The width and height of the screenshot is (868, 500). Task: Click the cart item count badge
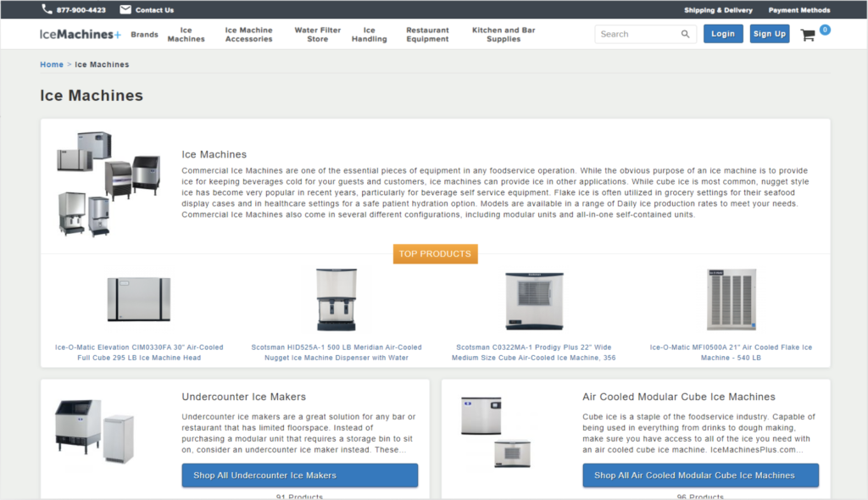(x=825, y=30)
